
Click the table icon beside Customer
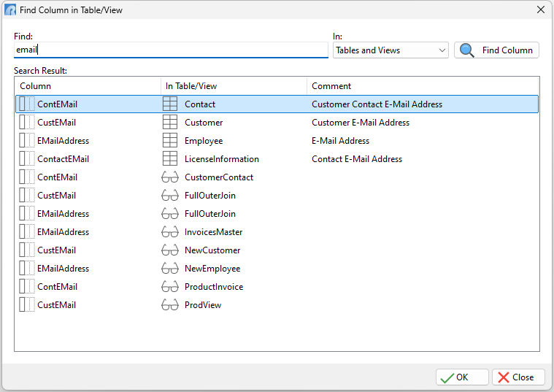click(x=169, y=123)
